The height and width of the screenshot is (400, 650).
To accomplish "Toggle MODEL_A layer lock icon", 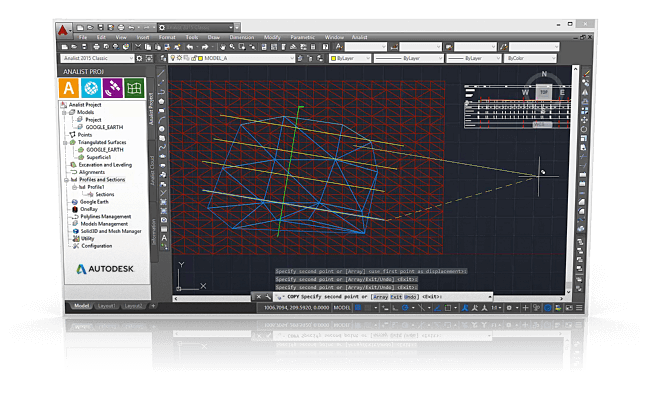I will click(193, 58).
